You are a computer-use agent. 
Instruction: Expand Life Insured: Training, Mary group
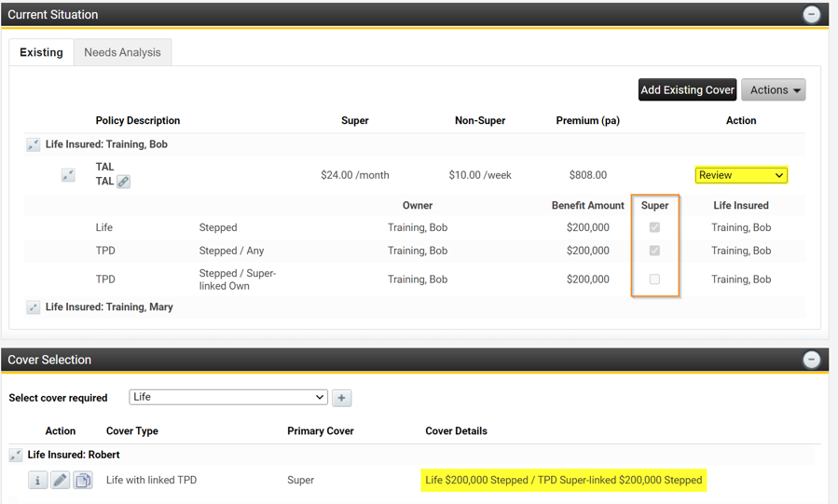tap(34, 307)
